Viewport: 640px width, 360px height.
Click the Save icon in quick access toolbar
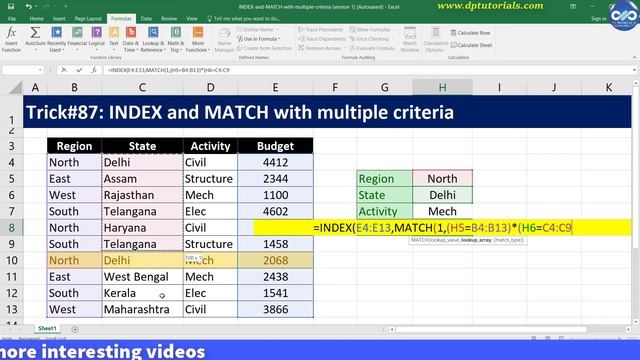point(11,7)
